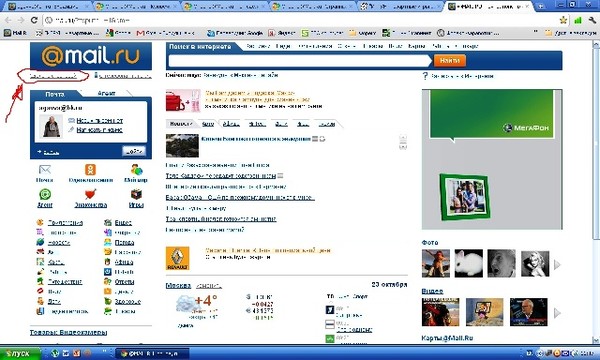600x360 pixels.
Task: Open the white rabbit photo thumbnail
Action: click(x=468, y=263)
